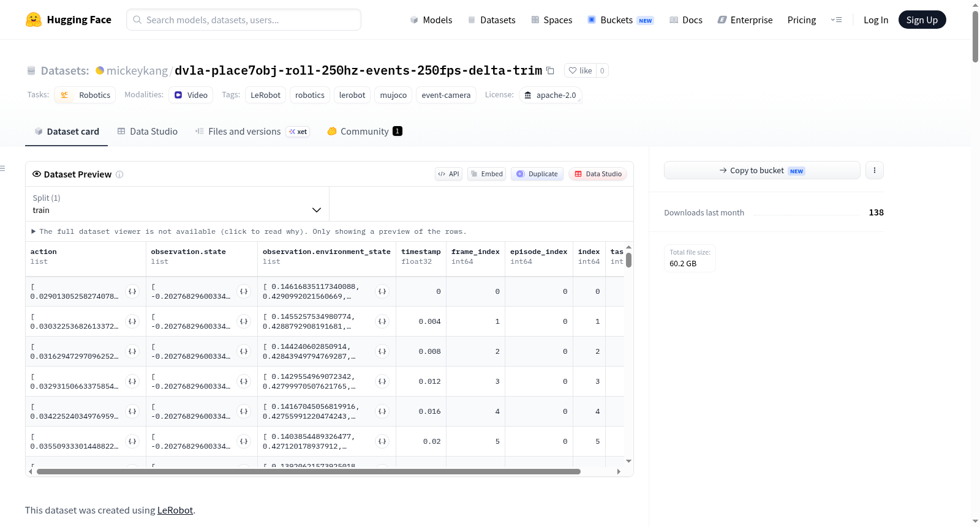This screenshot has width=980, height=527.
Task: Click the page vertical scrollbar
Action: pos(975,37)
